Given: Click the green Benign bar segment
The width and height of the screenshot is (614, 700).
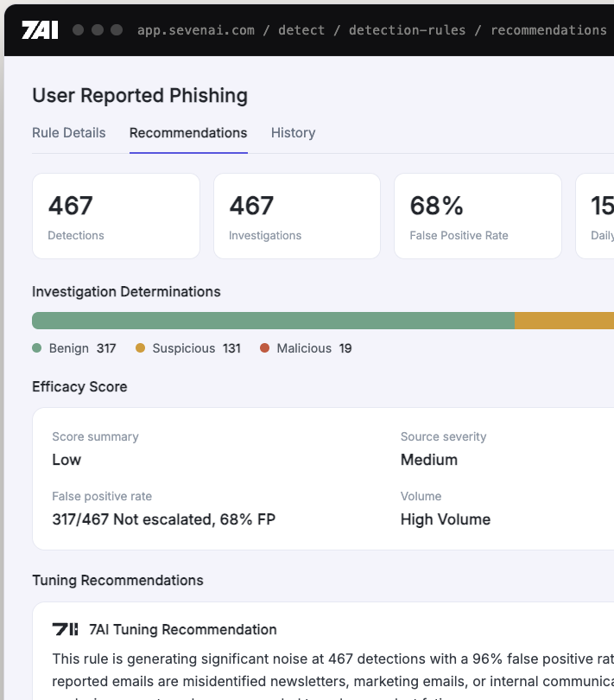Looking at the screenshot, I should pyautogui.click(x=273, y=321).
